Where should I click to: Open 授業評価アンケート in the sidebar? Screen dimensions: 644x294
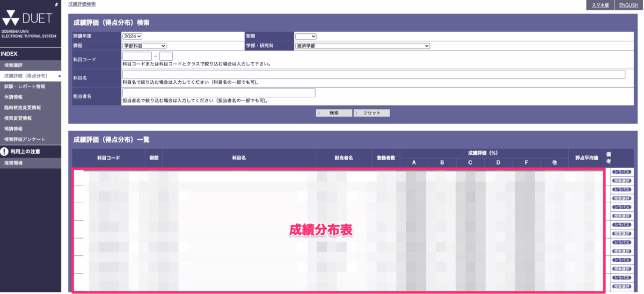point(31,140)
